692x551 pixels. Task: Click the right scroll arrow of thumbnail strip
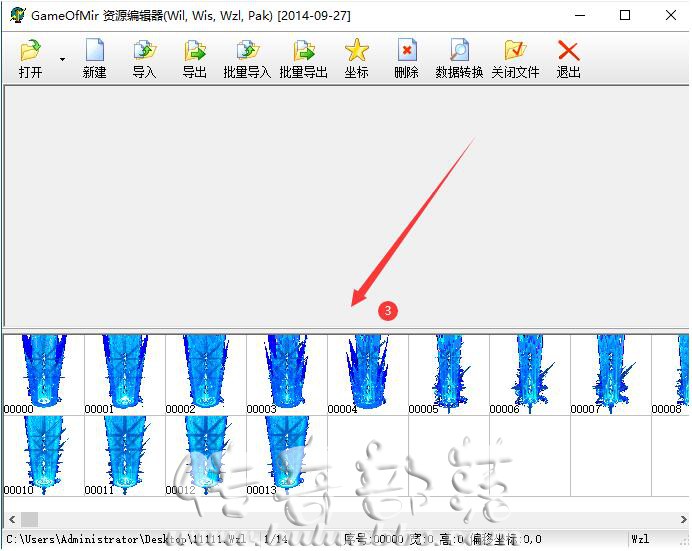coord(683,519)
